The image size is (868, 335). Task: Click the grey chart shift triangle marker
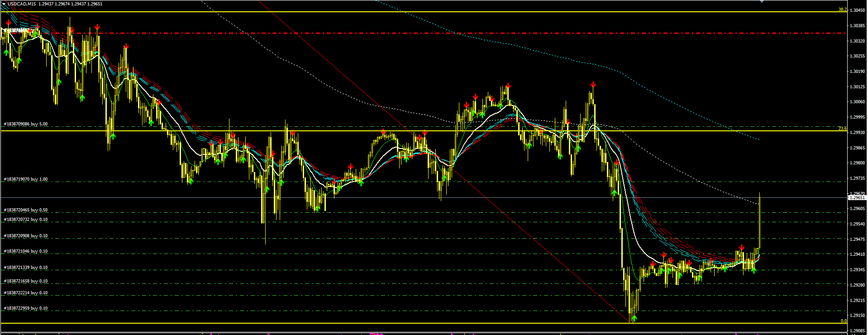761,1
